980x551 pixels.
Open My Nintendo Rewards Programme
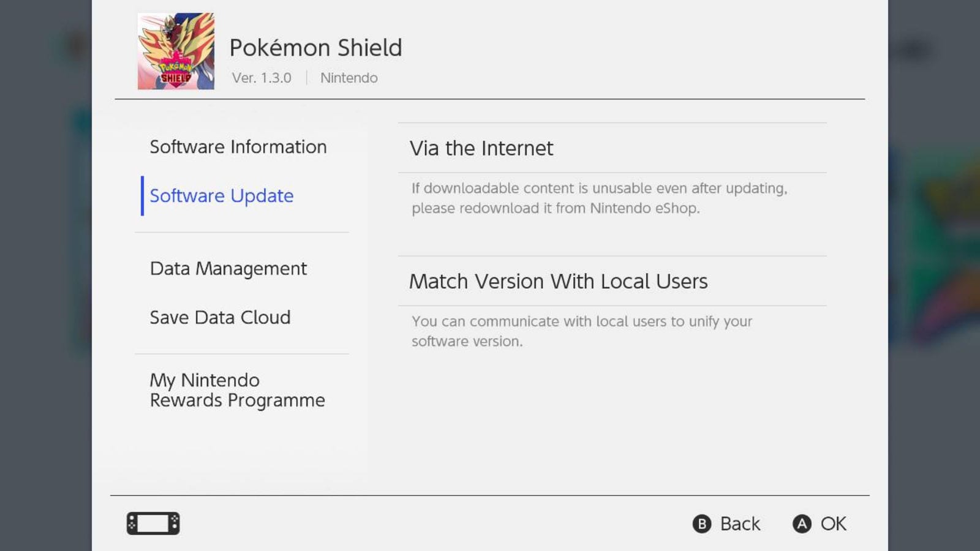238,390
